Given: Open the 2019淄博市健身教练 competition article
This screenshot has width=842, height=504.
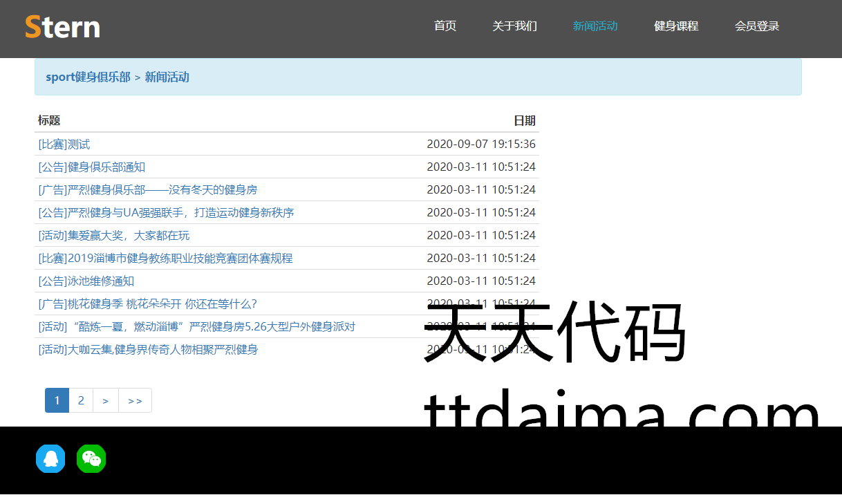Looking at the screenshot, I should [166, 259].
